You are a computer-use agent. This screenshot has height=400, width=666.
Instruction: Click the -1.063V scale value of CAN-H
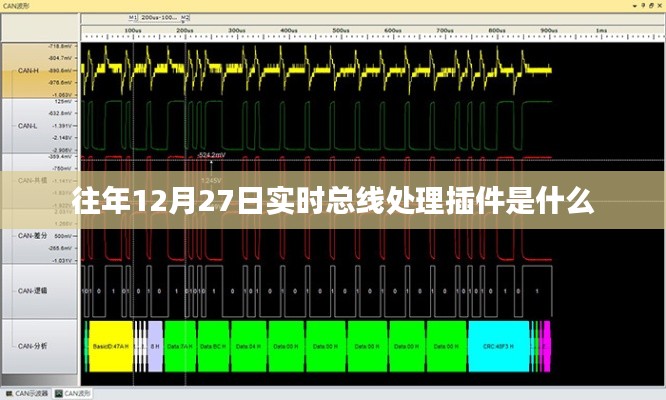(x=62, y=95)
